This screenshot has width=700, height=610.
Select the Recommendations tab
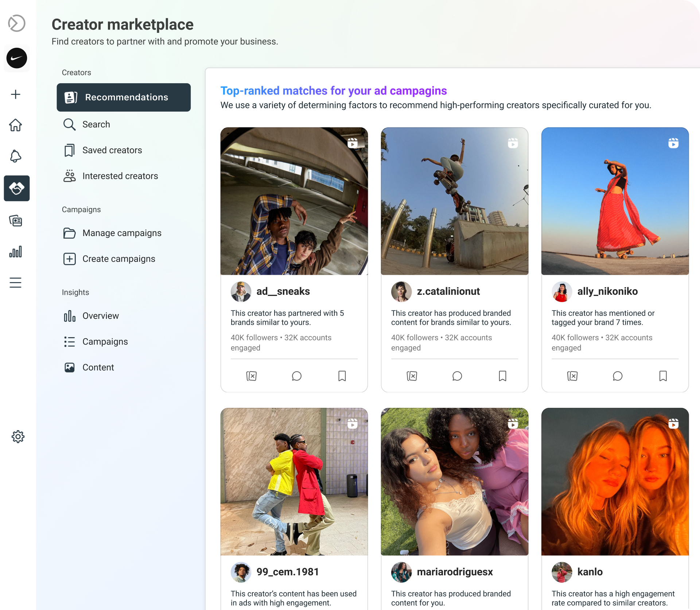pyautogui.click(x=124, y=97)
